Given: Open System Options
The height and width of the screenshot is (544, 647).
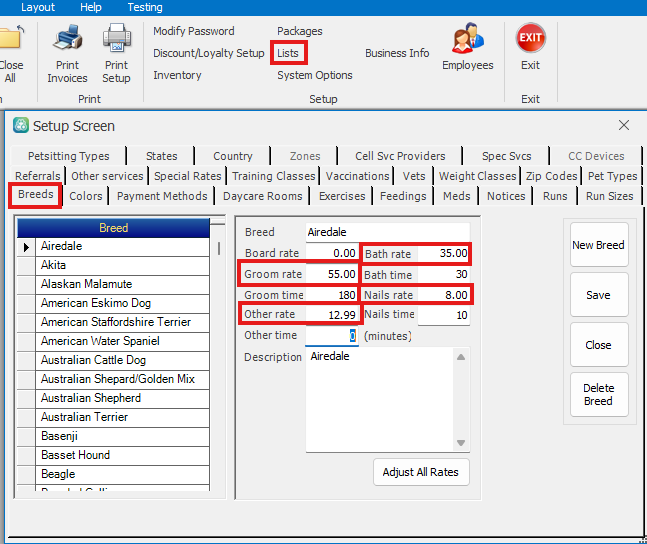Looking at the screenshot, I should click(x=314, y=75).
